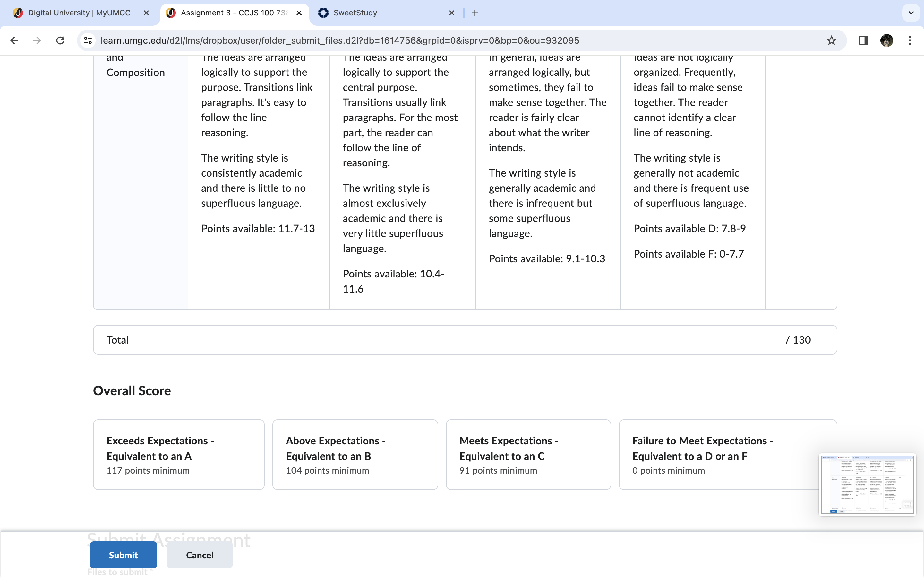Bookmark this page with the star icon
924x578 pixels.
coord(831,40)
